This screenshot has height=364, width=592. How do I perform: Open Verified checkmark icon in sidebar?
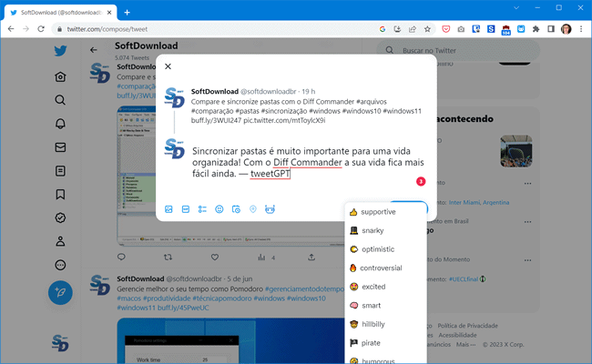(60, 217)
